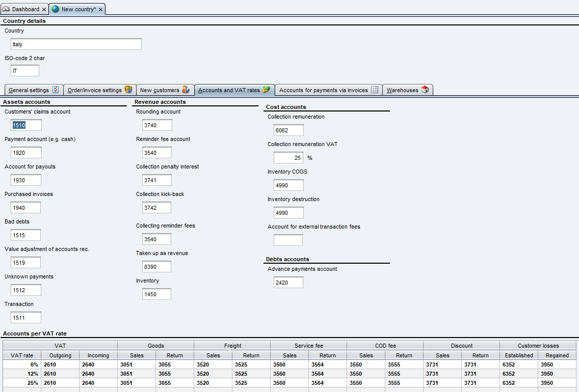Click the Order/invoice settings tab icon
This screenshot has width=579, height=392.
point(128,90)
